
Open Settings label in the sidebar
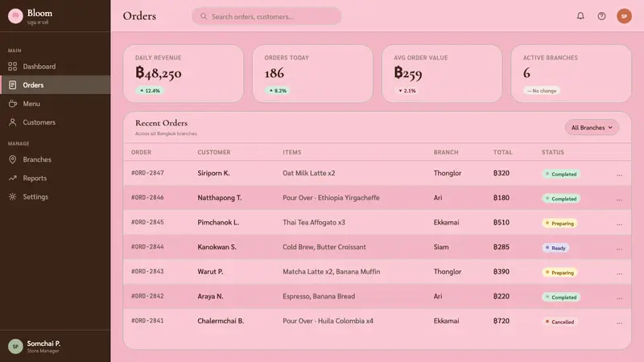click(35, 197)
